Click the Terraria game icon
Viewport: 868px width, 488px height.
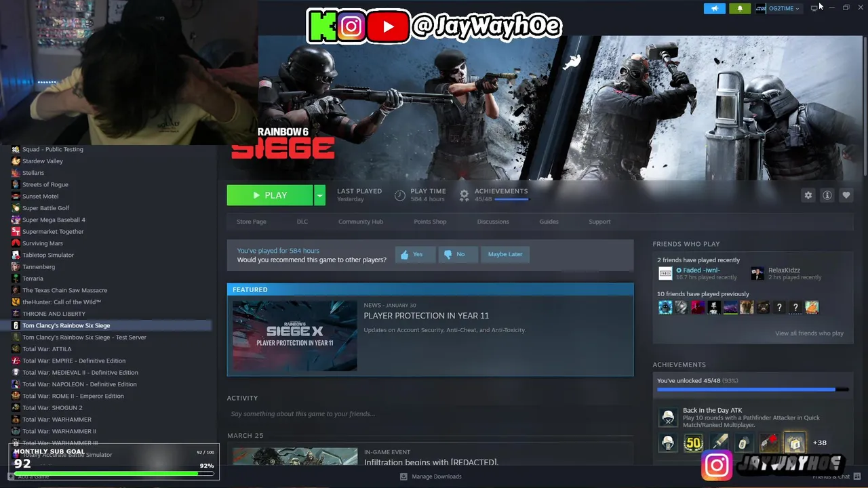coord(16,279)
